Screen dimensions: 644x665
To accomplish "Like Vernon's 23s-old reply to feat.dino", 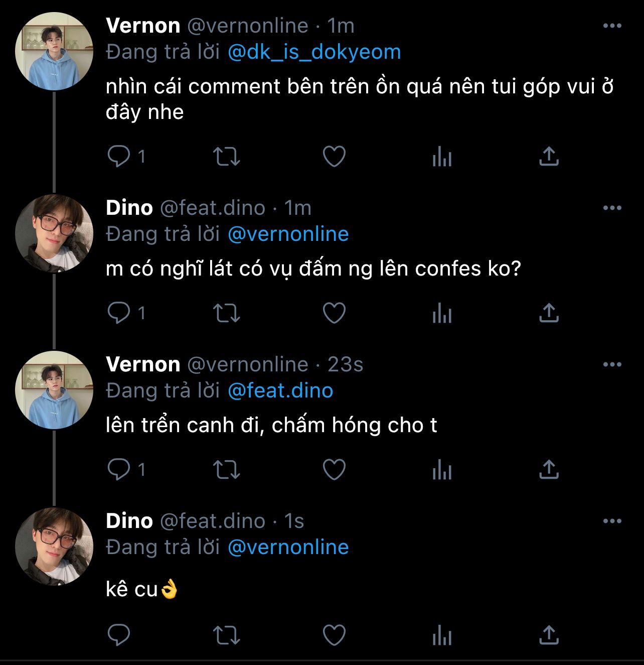I will [x=334, y=469].
